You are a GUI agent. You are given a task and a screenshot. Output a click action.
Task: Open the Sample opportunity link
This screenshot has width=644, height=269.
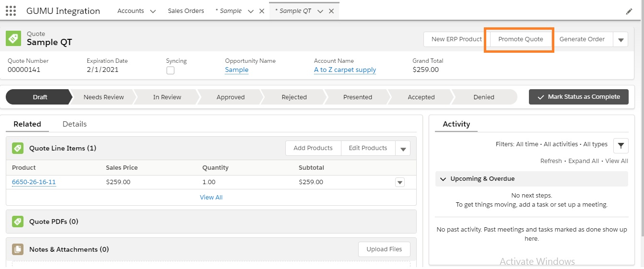point(237,70)
